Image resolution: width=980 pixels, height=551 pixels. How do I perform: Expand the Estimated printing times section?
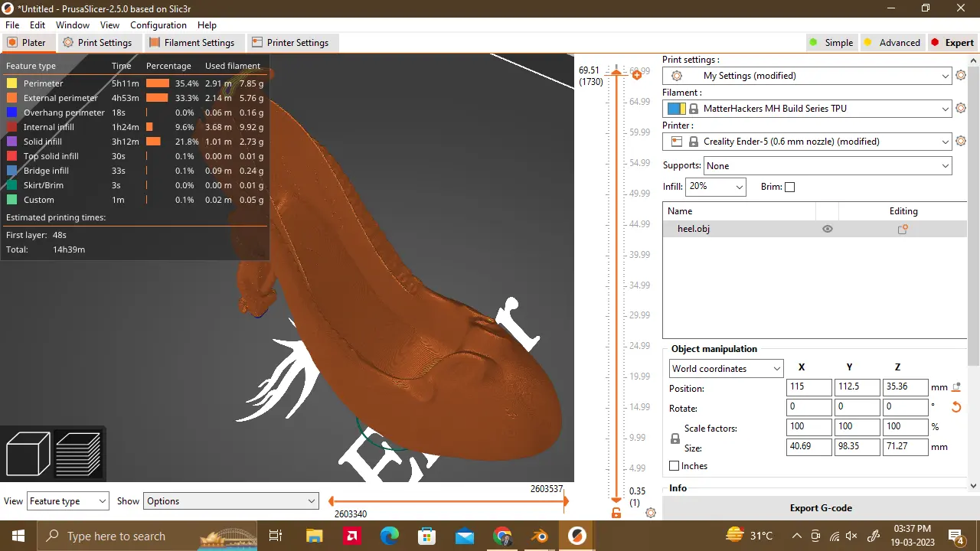click(x=56, y=217)
